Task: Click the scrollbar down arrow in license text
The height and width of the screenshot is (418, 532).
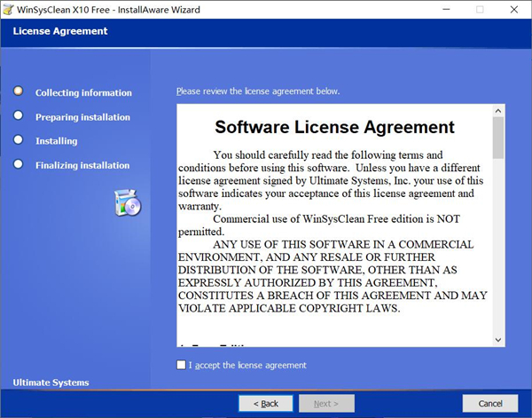Action: click(498, 340)
